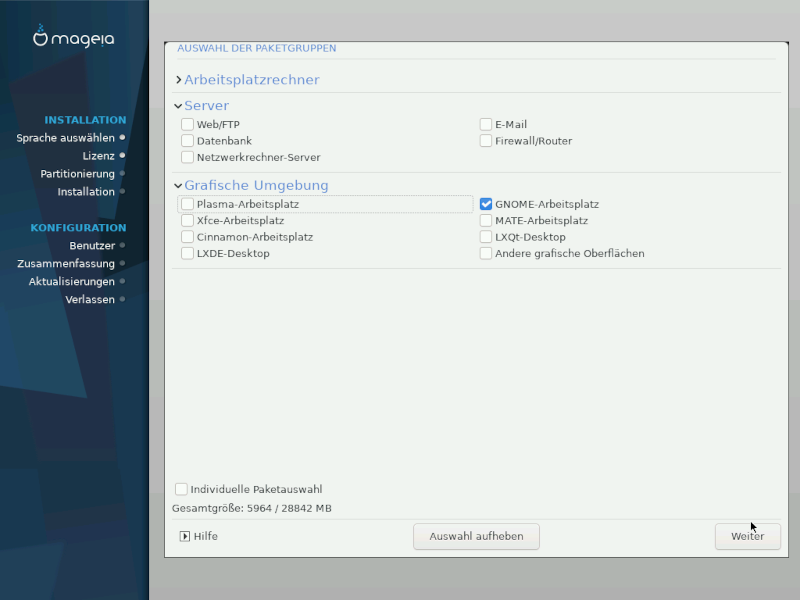The width and height of the screenshot is (800, 600).
Task: Click the Weiter button to continue
Action: pyautogui.click(x=747, y=536)
